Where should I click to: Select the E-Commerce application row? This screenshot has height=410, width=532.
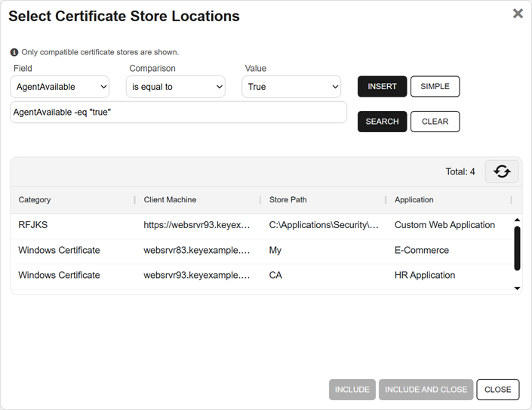point(421,250)
